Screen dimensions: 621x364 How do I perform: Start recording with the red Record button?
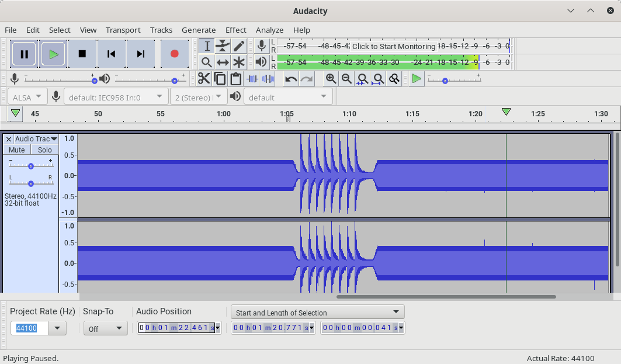coord(174,54)
